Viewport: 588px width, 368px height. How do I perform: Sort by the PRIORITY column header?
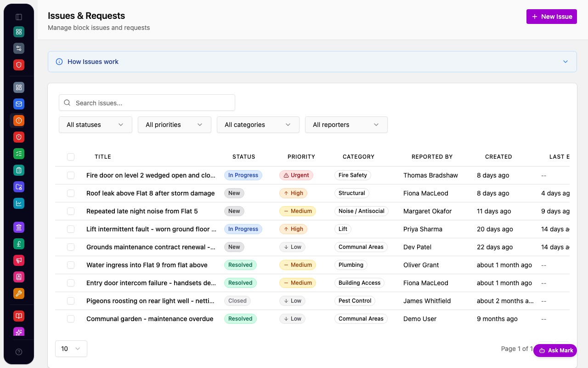point(301,157)
